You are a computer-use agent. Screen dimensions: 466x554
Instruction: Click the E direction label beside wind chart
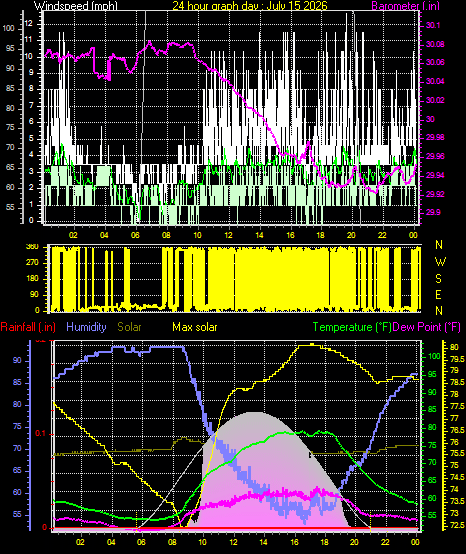[x=438, y=295]
